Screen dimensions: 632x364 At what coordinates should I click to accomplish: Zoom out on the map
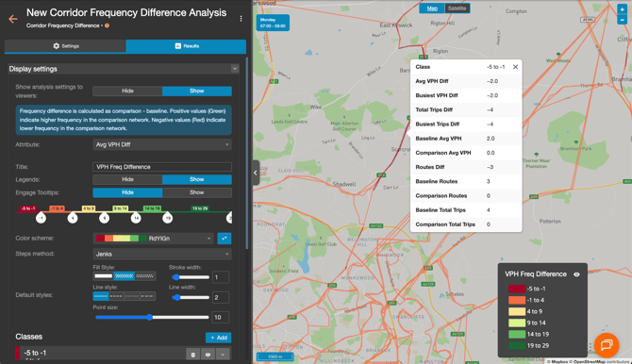coord(622,20)
